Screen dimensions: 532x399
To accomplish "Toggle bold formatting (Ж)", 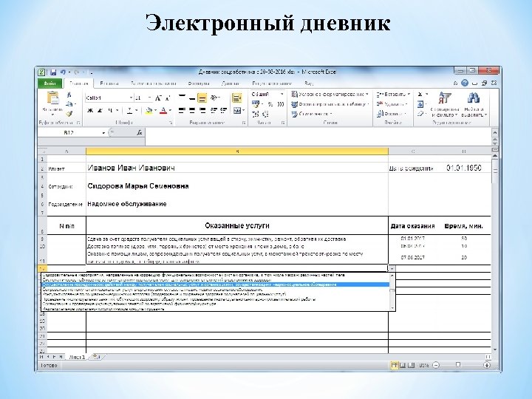I will (x=90, y=110).
